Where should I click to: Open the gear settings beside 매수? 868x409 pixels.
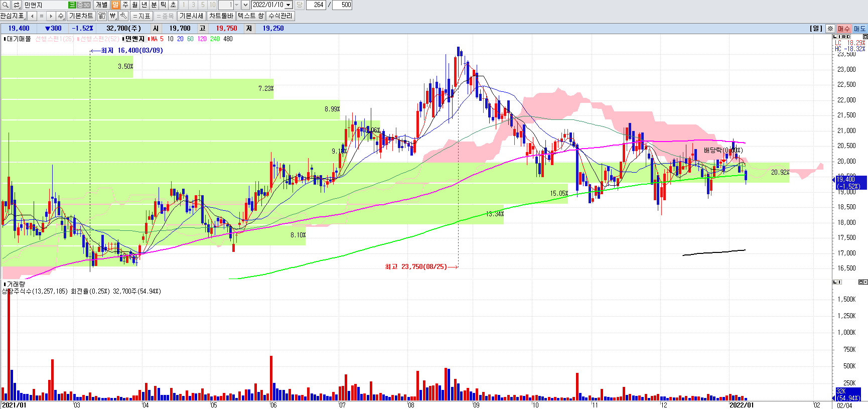pyautogui.click(x=830, y=29)
